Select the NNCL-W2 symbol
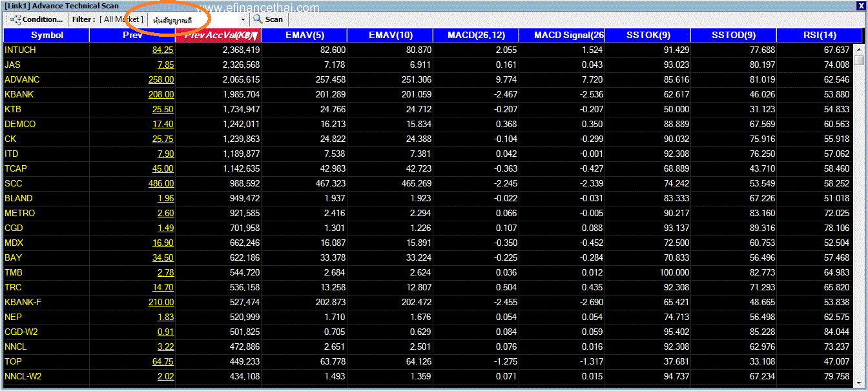This screenshot has width=868, height=391. pyautogui.click(x=23, y=376)
